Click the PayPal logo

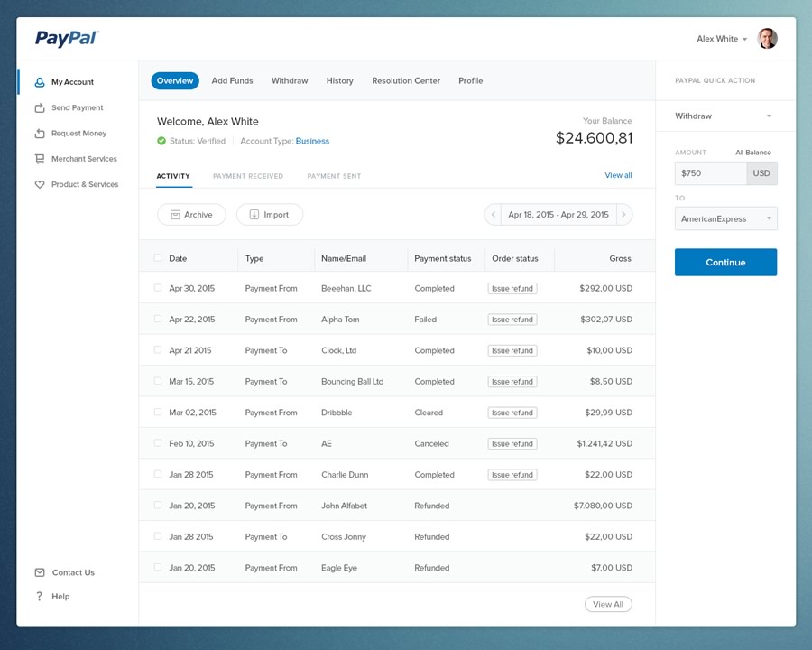pyautogui.click(x=67, y=39)
